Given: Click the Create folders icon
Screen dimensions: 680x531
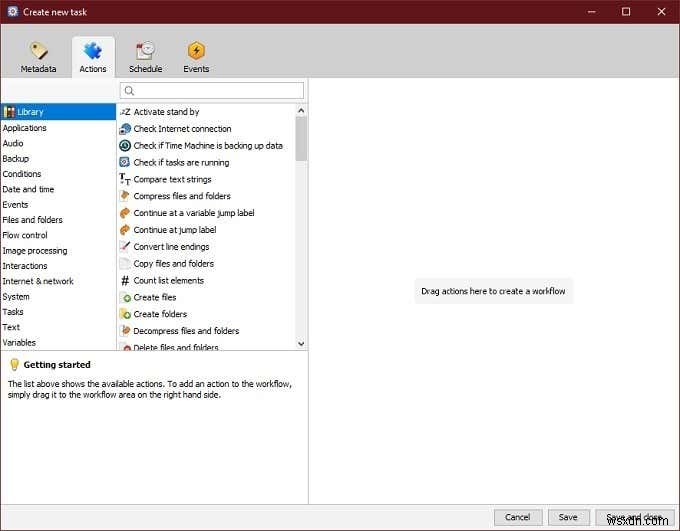Looking at the screenshot, I should (x=125, y=314).
